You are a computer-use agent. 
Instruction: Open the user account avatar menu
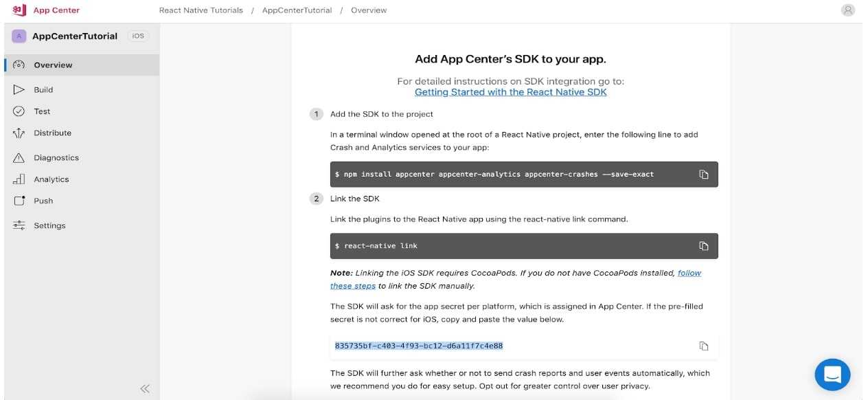coord(848,10)
